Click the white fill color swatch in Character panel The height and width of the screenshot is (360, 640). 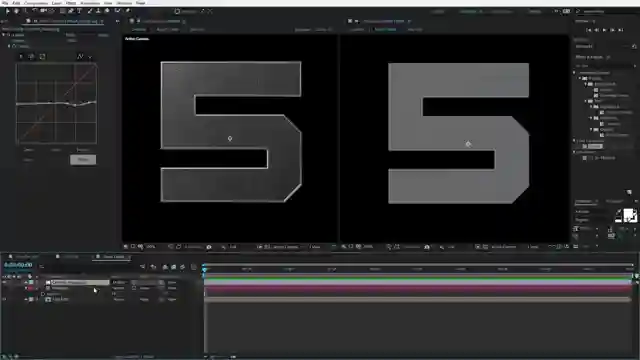pos(629,215)
